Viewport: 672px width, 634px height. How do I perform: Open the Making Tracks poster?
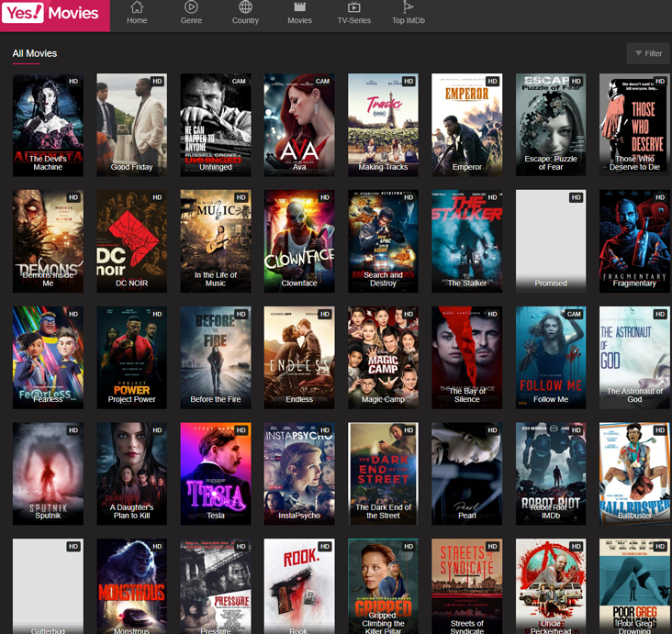pyautogui.click(x=383, y=125)
